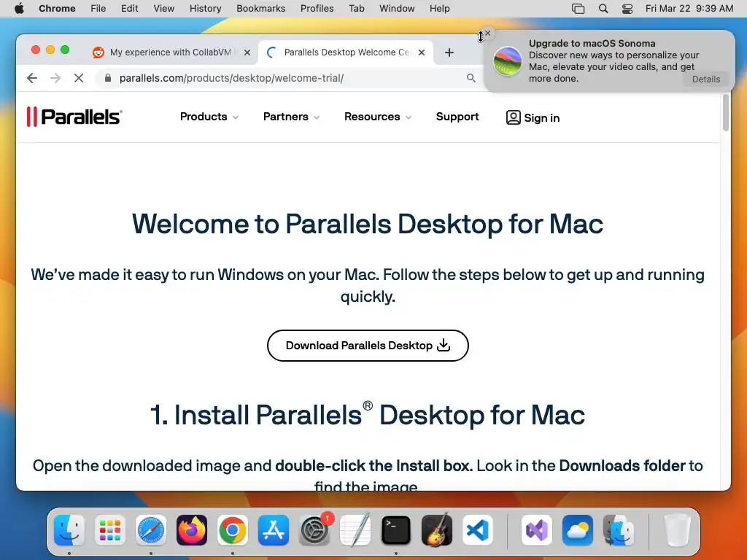Open the Chrome application menu
747x560 pixels.
click(57, 9)
